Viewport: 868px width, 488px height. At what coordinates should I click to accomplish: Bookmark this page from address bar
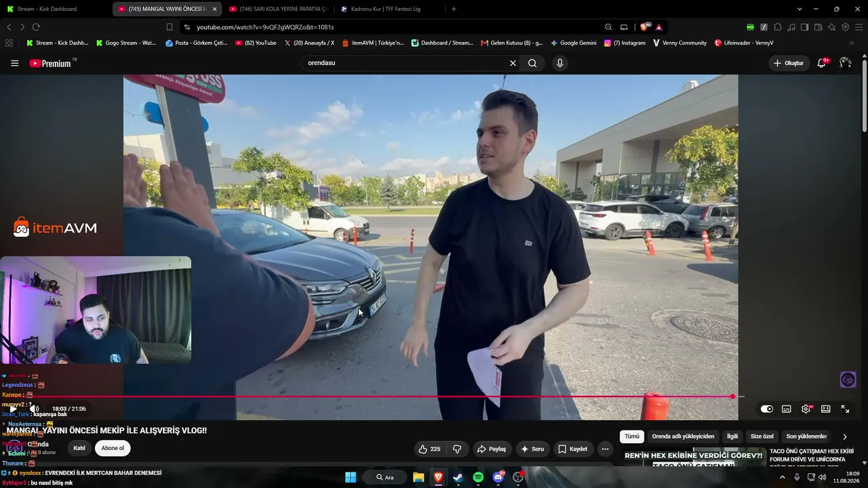point(170,27)
